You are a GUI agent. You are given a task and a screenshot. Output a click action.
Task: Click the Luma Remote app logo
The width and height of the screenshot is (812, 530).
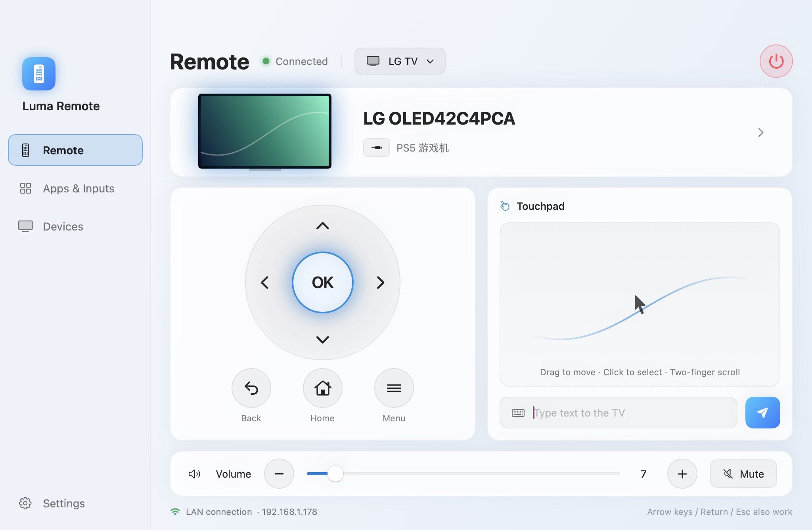(39, 74)
